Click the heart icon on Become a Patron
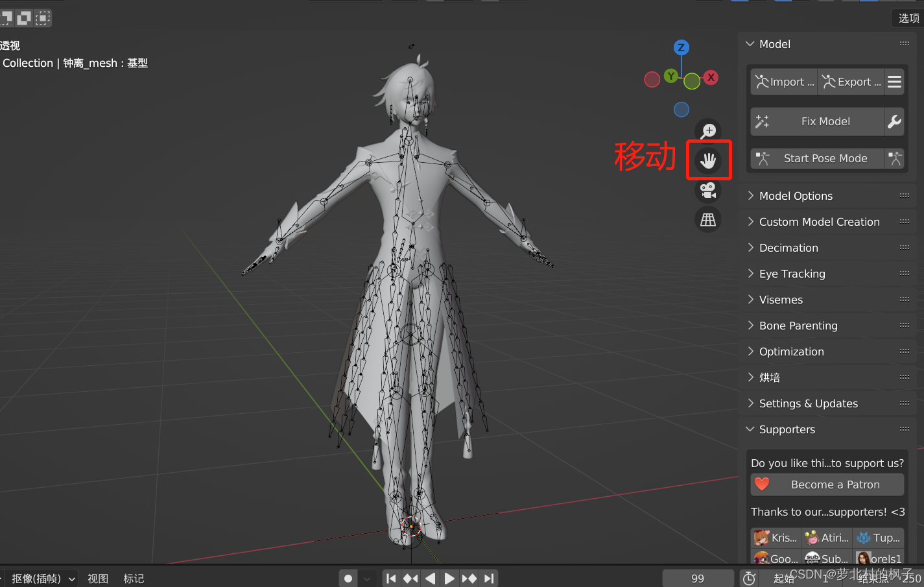Image resolution: width=924 pixels, height=587 pixels. pyautogui.click(x=762, y=485)
